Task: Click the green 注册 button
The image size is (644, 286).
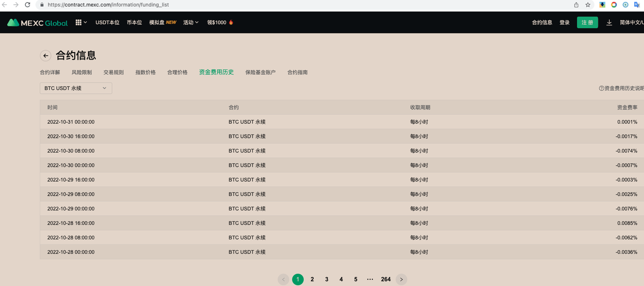Action: [587, 22]
